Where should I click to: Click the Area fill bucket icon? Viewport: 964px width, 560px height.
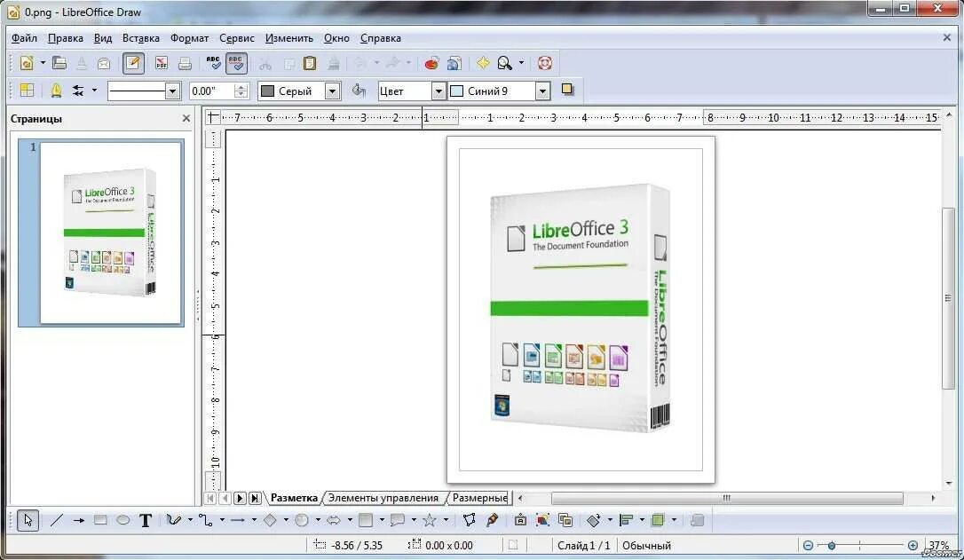359,91
